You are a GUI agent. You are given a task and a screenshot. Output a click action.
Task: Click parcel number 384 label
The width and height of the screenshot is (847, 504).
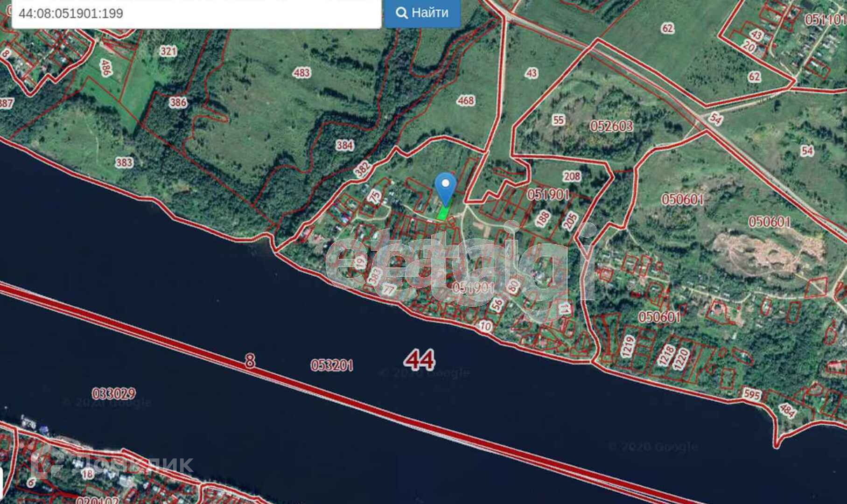click(344, 145)
